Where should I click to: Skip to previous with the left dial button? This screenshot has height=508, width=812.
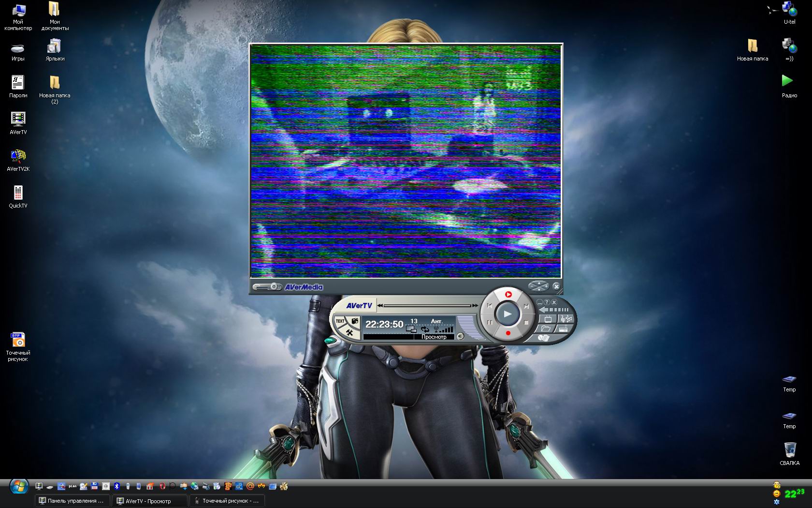click(x=490, y=306)
